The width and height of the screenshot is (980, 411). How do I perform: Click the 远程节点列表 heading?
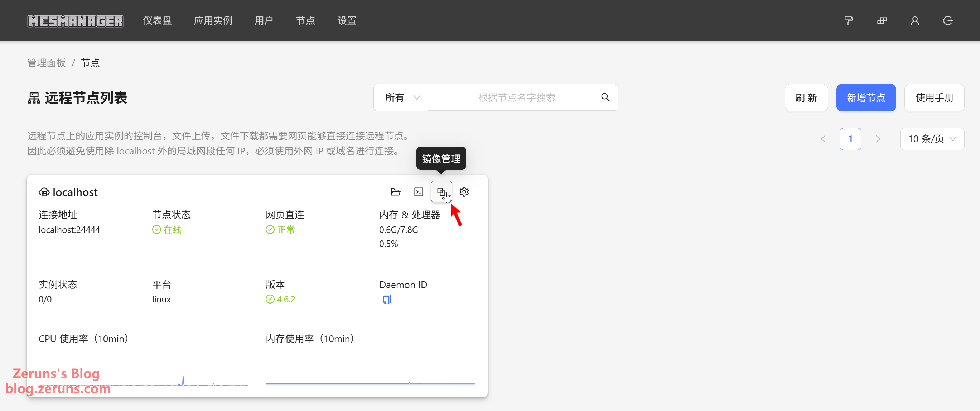coord(86,98)
